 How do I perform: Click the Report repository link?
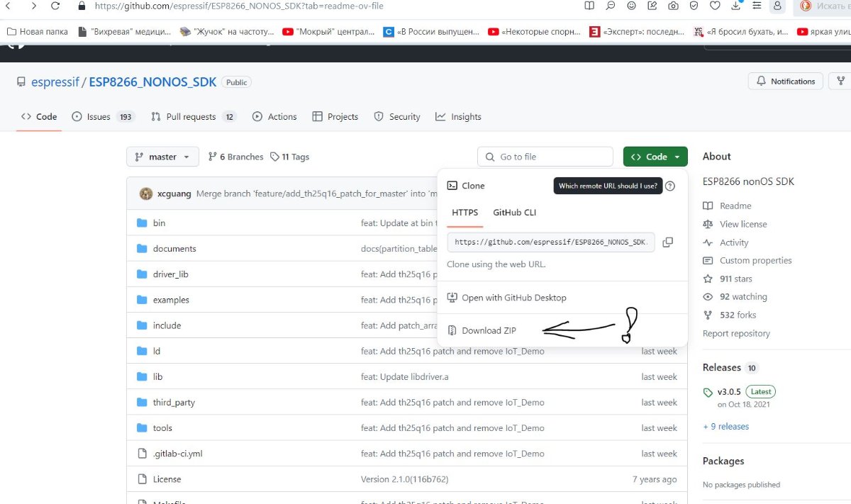click(736, 333)
